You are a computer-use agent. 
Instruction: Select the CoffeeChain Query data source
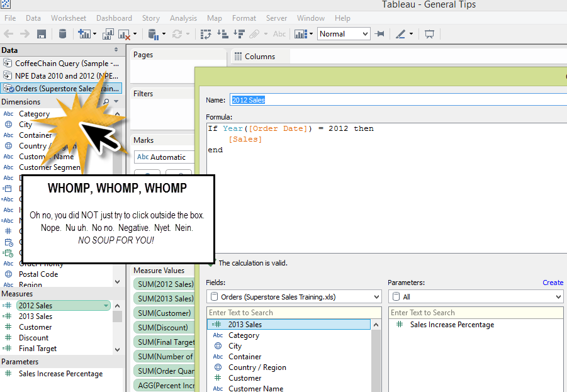coord(66,64)
